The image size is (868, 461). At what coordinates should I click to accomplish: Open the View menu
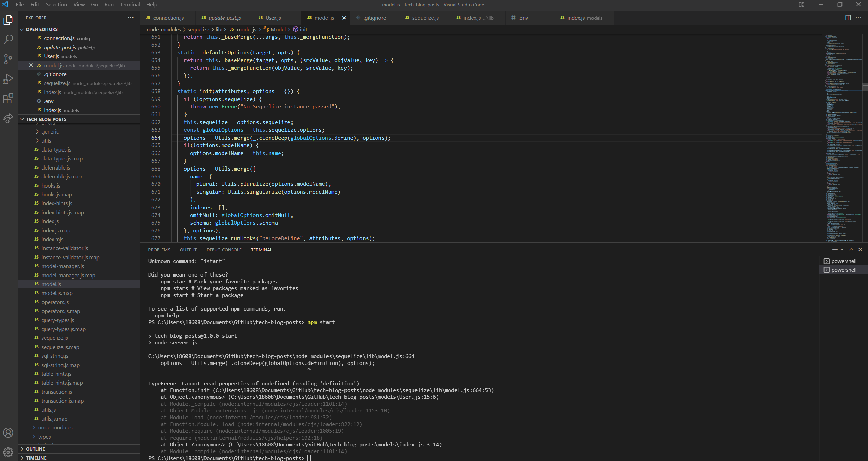coord(79,5)
